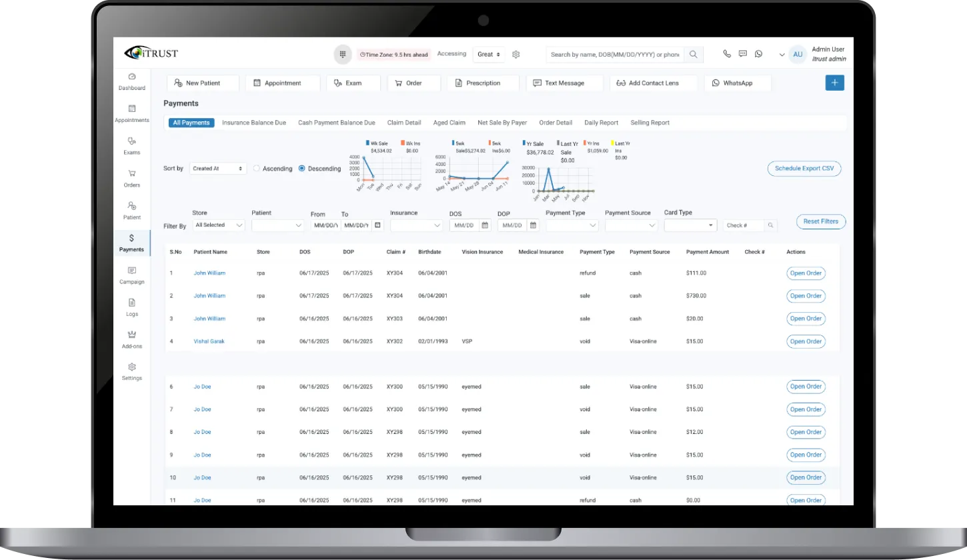Click Schedule Export CSV button
The image size is (967, 560).
[x=804, y=169]
